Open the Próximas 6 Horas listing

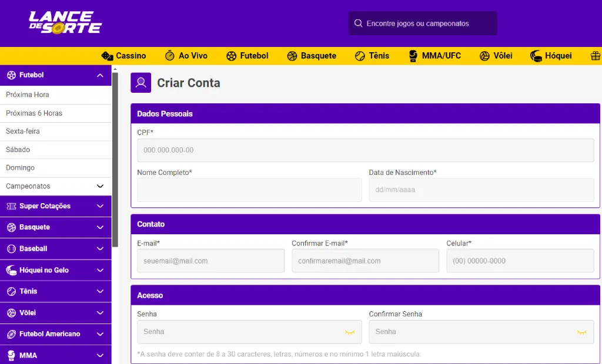pyautogui.click(x=36, y=113)
